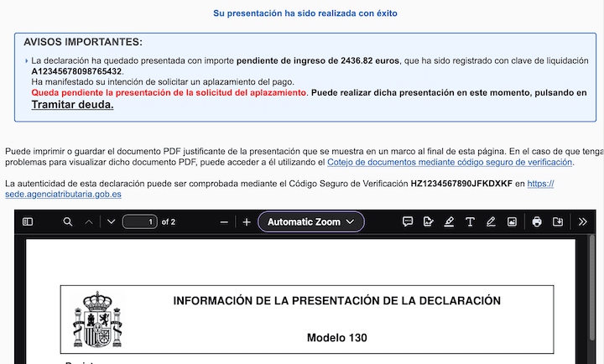Screen dimensions: 604x364
Task: Select the draw pen tool
Action: click(x=491, y=221)
